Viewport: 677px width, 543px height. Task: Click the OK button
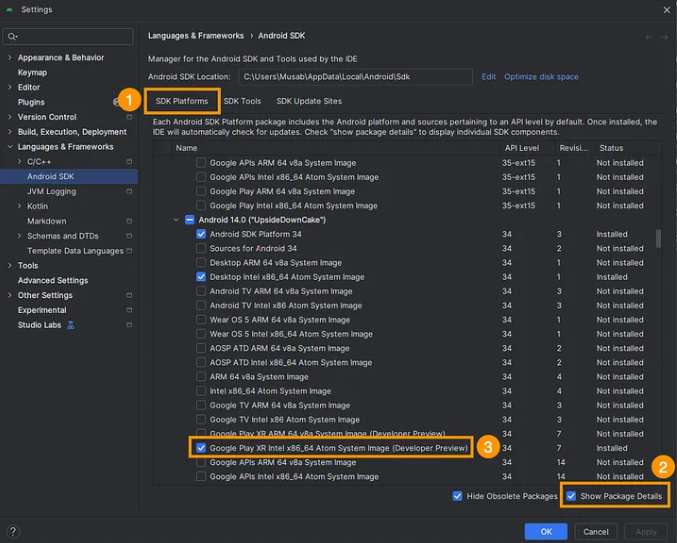(x=546, y=532)
